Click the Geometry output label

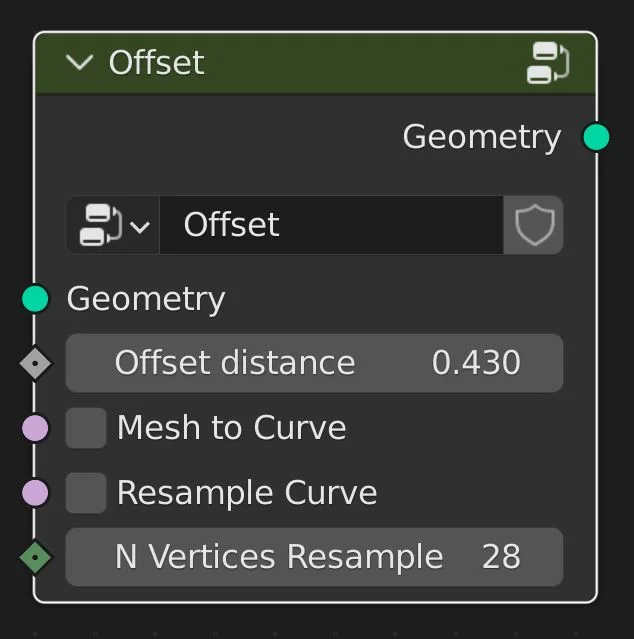(481, 137)
